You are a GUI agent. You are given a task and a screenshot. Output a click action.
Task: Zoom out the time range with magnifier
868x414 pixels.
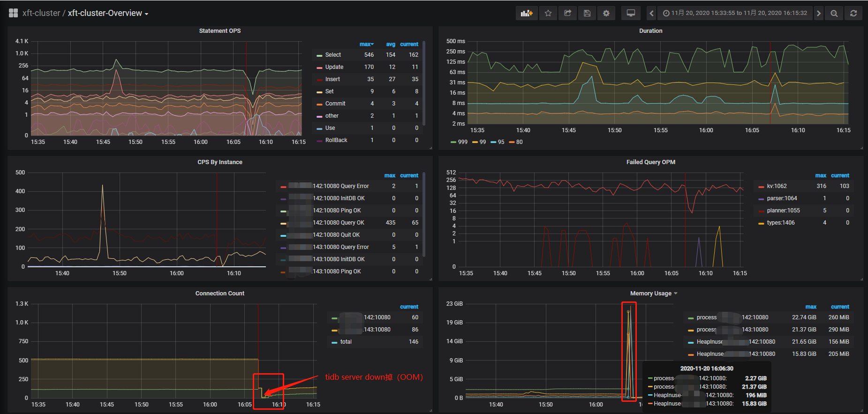click(834, 13)
